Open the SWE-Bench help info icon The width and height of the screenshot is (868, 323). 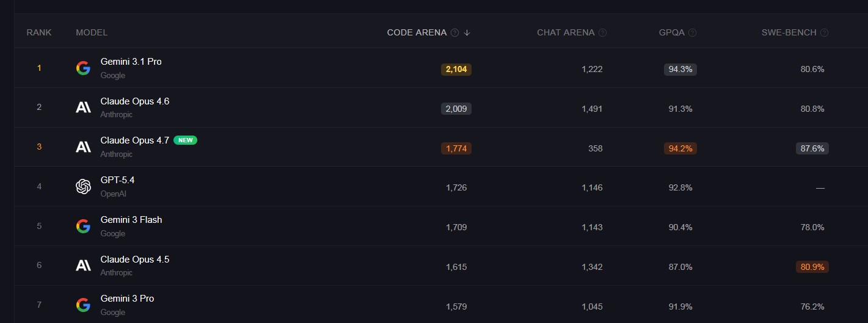pos(825,33)
